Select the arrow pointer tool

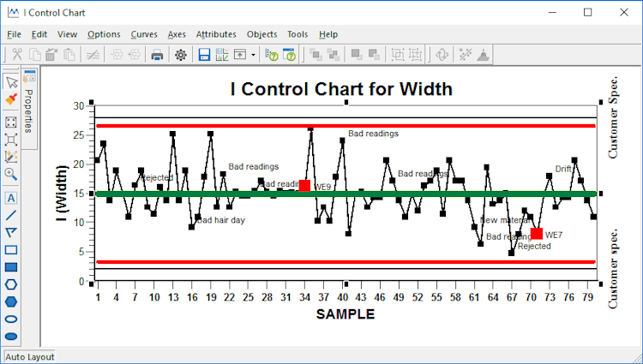(x=11, y=82)
